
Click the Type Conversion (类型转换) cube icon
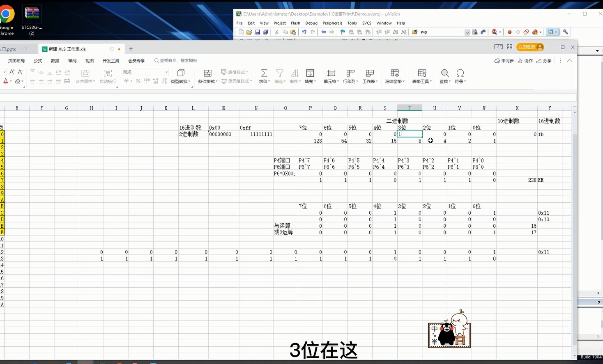(181, 73)
